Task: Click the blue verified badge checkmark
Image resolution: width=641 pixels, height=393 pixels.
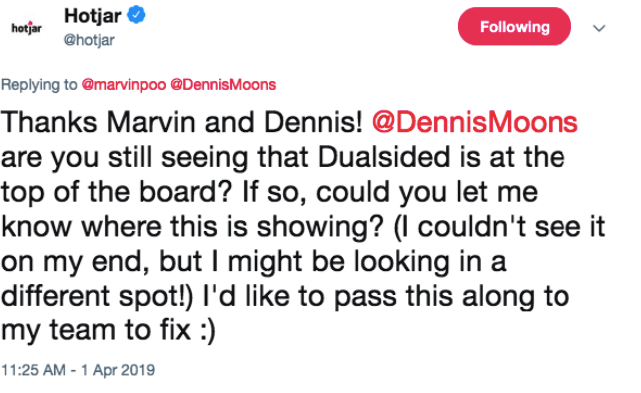Action: [136, 15]
